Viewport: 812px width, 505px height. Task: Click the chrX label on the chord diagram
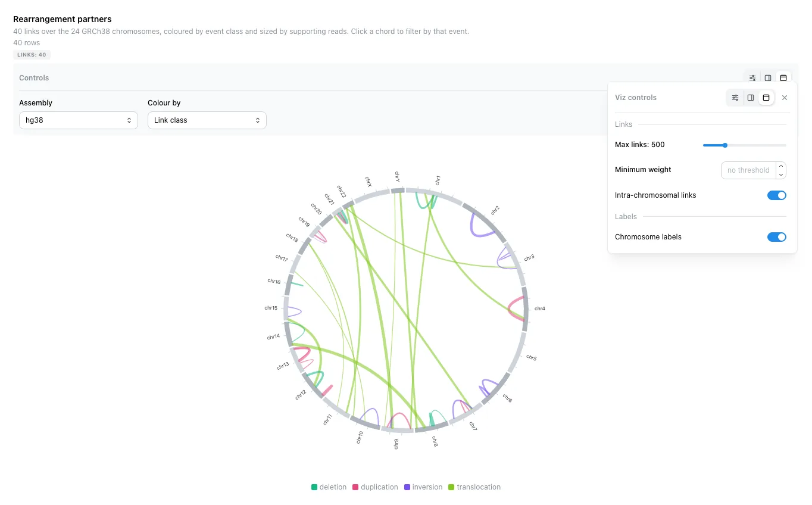pos(368,181)
